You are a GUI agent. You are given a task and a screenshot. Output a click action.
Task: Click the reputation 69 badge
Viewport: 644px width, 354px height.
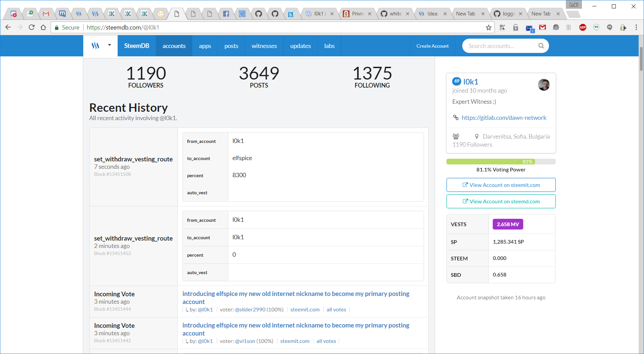(457, 81)
